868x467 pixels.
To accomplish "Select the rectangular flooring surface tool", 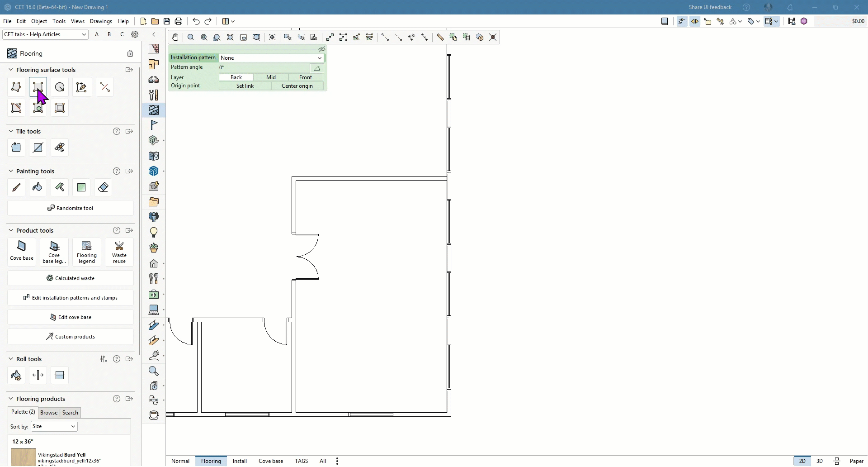I will click(38, 87).
